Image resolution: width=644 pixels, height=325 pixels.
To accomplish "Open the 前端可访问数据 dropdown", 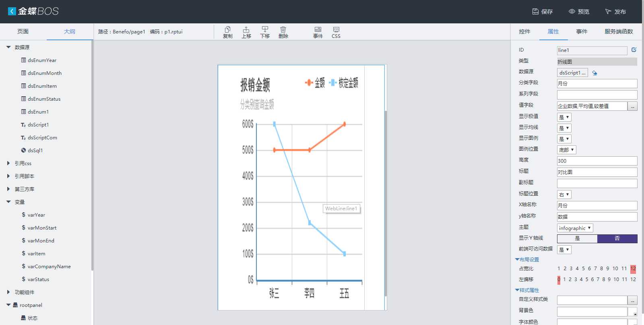I will click(x=564, y=250).
